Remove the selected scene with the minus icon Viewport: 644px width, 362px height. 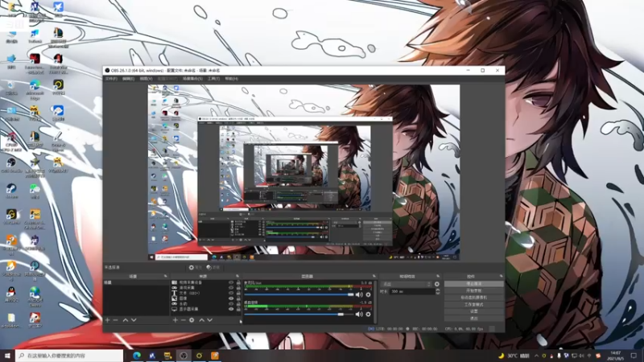[x=115, y=319]
